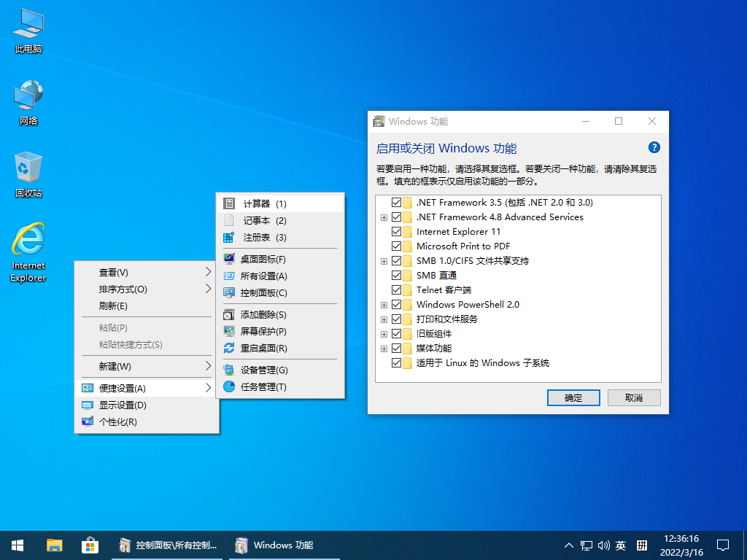Choose 刷新(E) in the context menu
The image size is (747, 560).
coord(113,306)
